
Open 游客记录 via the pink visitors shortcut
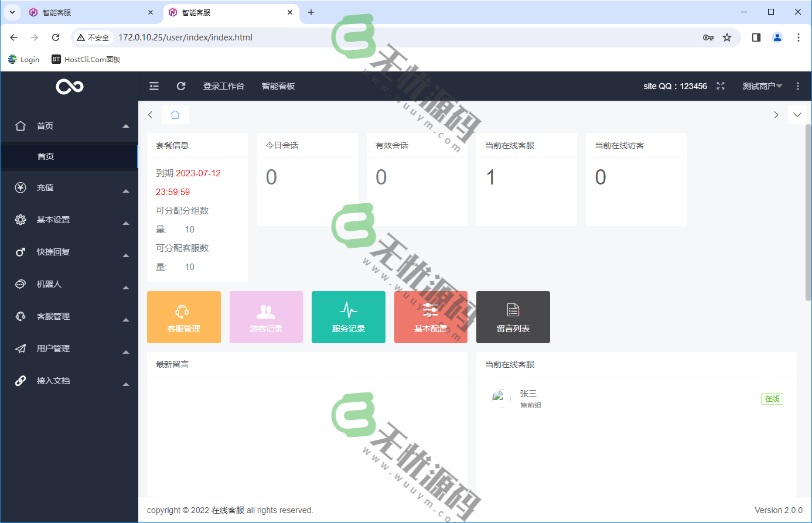click(266, 317)
